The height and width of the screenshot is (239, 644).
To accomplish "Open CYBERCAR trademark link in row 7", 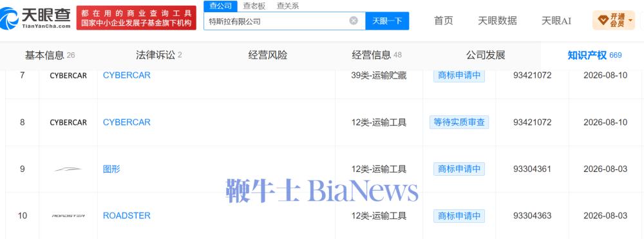I will (x=126, y=75).
